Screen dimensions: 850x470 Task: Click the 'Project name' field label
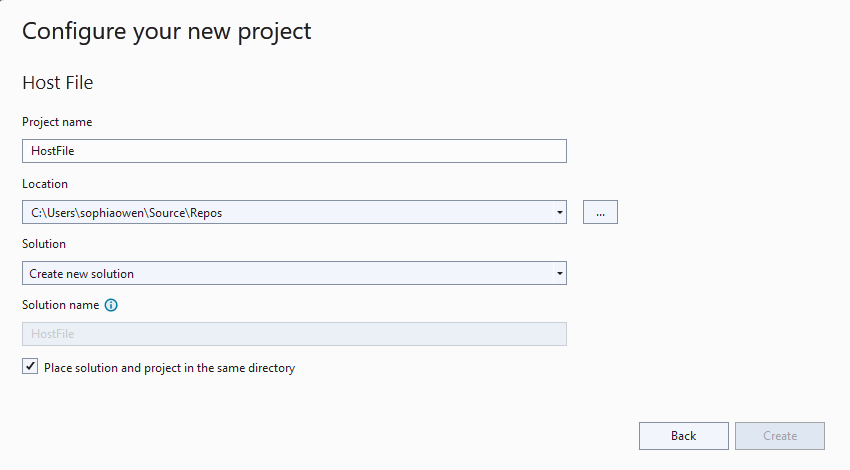coord(57,122)
